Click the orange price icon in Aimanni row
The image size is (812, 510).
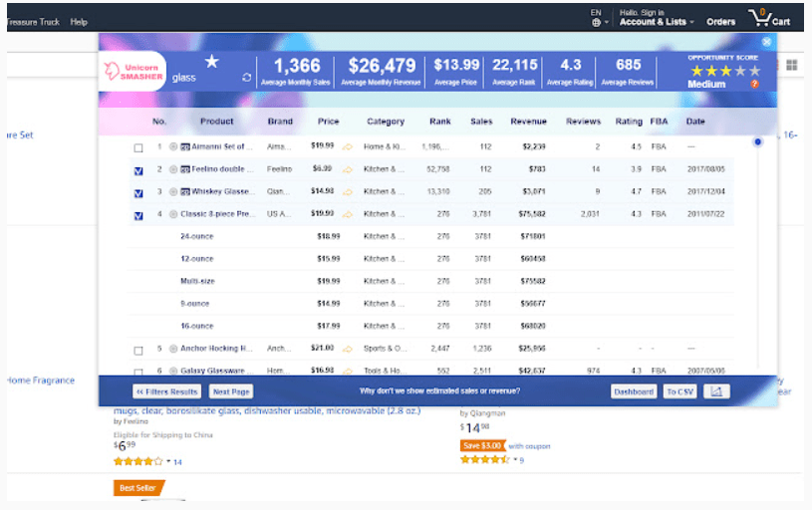pyautogui.click(x=348, y=147)
